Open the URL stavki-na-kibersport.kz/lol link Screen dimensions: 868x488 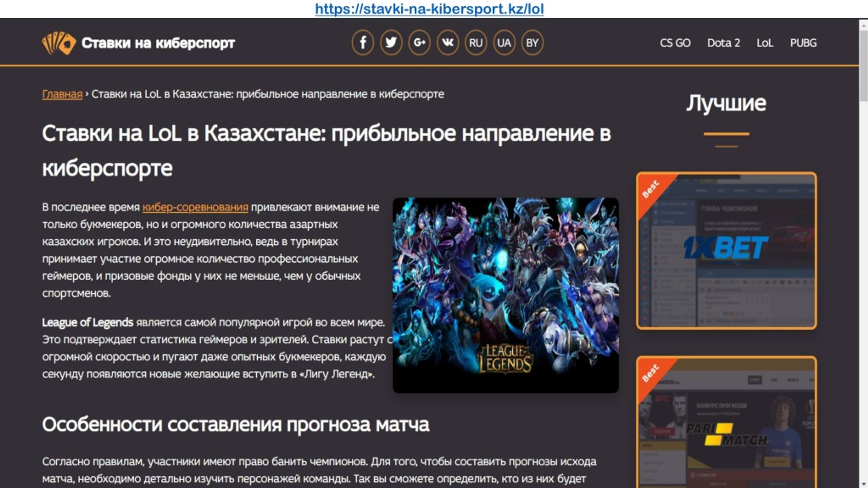(x=430, y=9)
